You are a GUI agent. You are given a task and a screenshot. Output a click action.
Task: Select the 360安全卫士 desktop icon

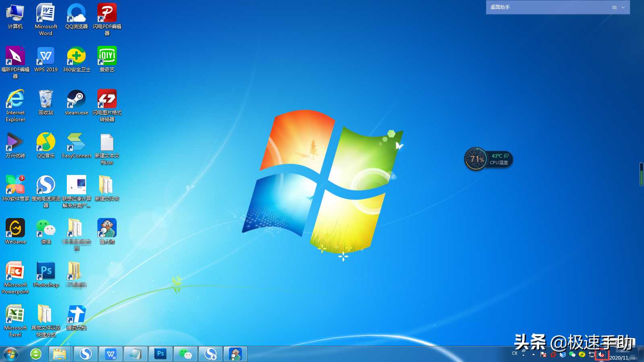pos(76,60)
